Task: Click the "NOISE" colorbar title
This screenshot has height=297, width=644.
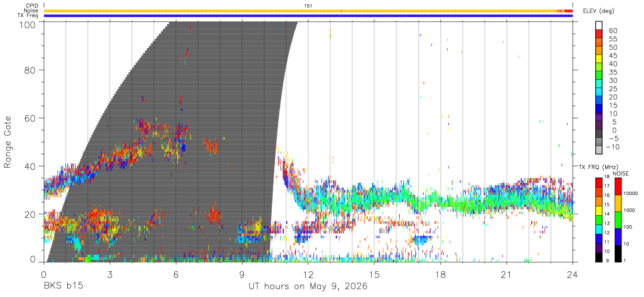Action: coord(620,173)
